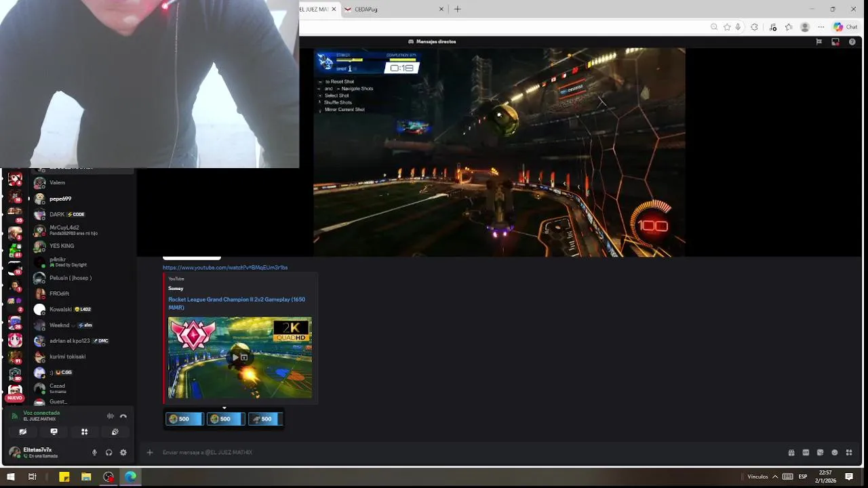Open the favorites list icon
The height and width of the screenshot is (488, 868).
[789, 27]
